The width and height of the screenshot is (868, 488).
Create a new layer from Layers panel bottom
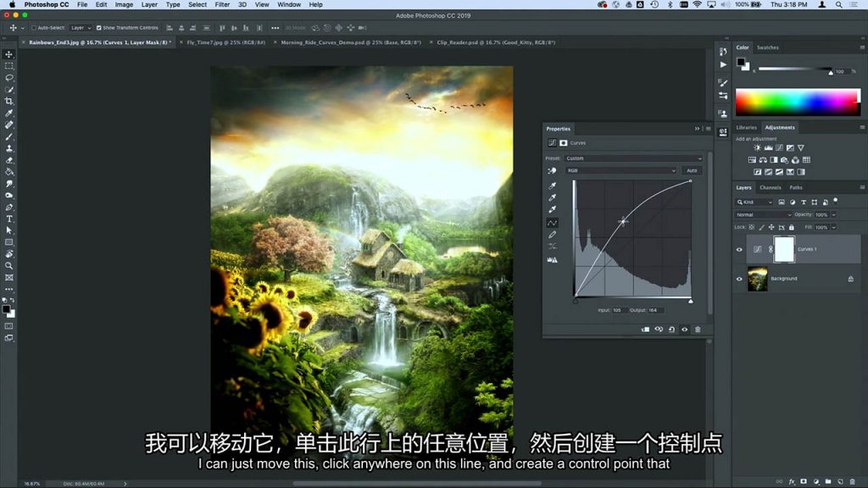coord(840,482)
